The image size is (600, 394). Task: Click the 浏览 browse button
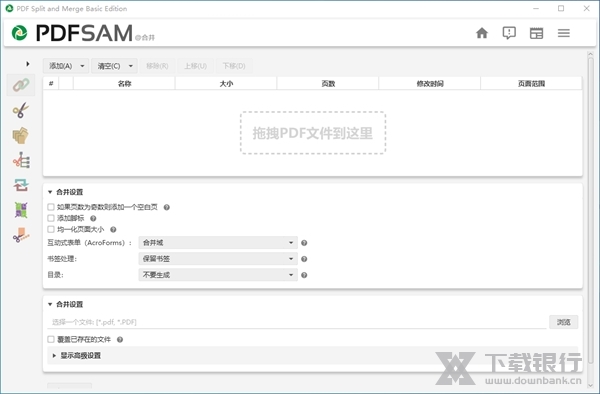pos(563,322)
